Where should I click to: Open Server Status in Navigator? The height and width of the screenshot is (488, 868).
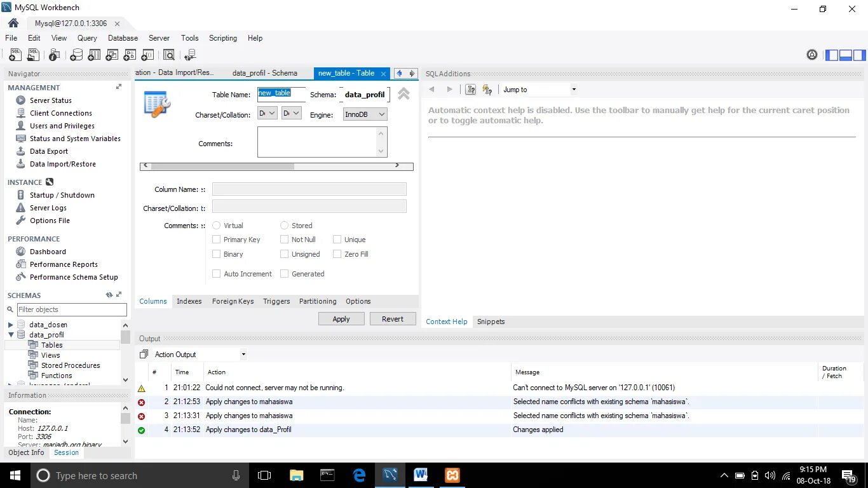(x=50, y=100)
